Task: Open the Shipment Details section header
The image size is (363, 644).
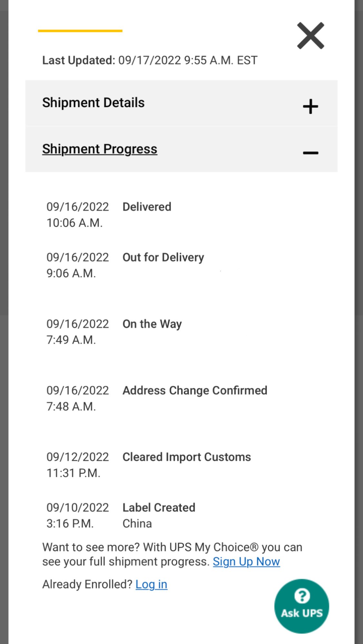Action: coord(93,103)
